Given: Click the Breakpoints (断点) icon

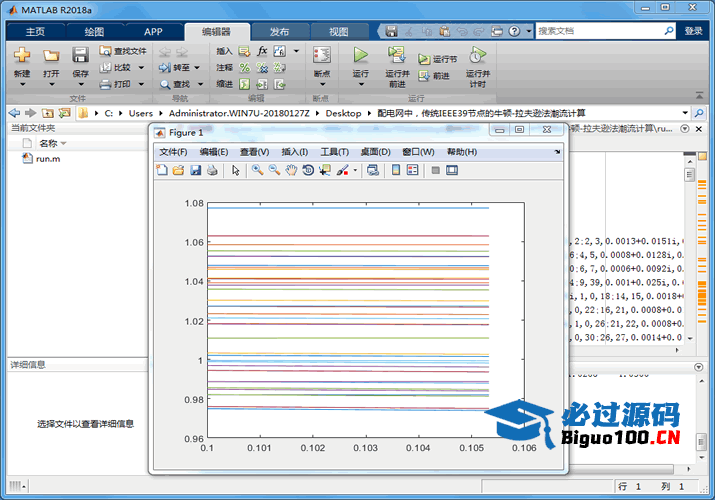Looking at the screenshot, I should [321, 56].
